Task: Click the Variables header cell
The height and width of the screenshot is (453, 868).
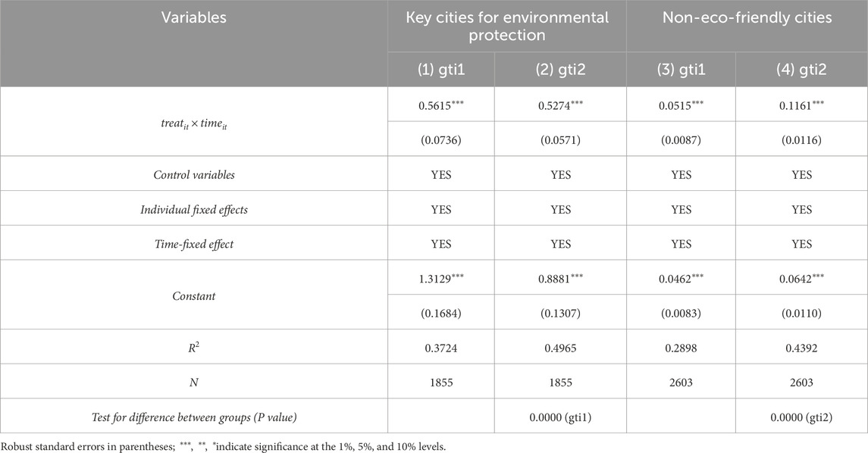Action: 193,18
